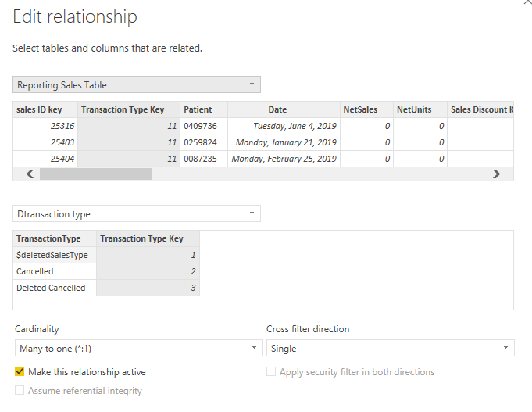Click patient cell 0259824
Image resolution: width=532 pixels, height=412 pixels.
(x=204, y=142)
